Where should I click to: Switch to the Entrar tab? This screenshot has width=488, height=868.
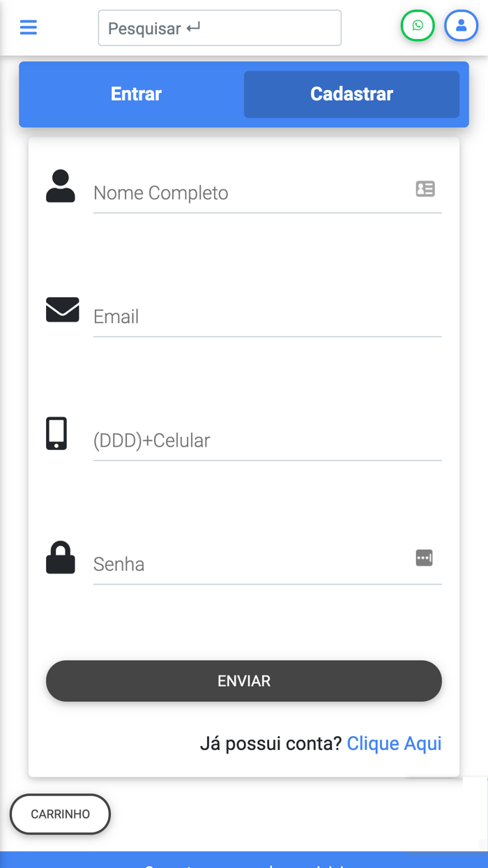136,94
